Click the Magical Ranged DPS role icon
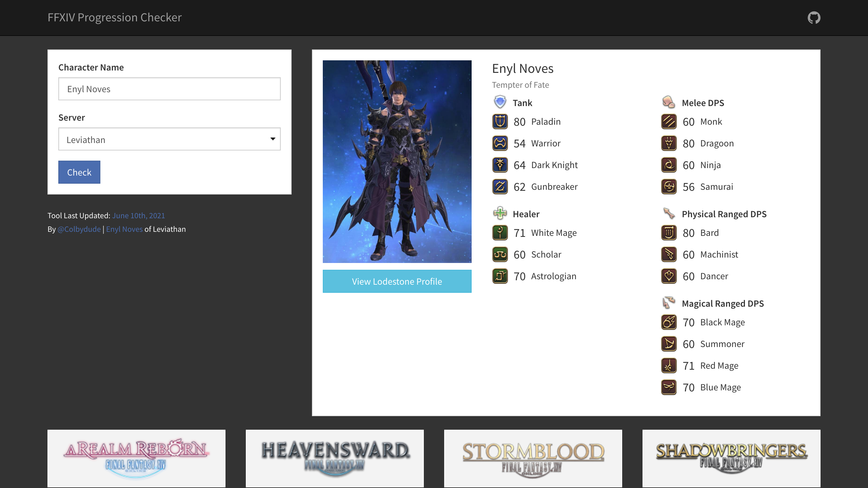 tap(669, 303)
